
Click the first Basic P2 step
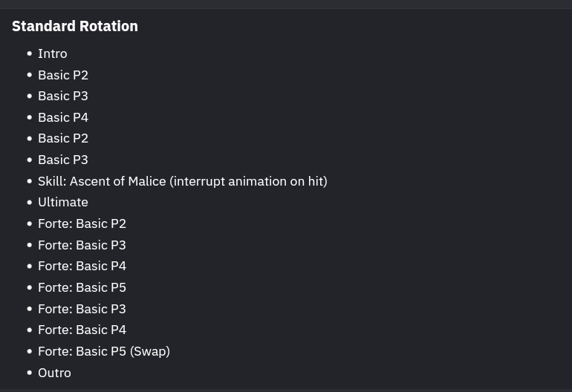(63, 75)
